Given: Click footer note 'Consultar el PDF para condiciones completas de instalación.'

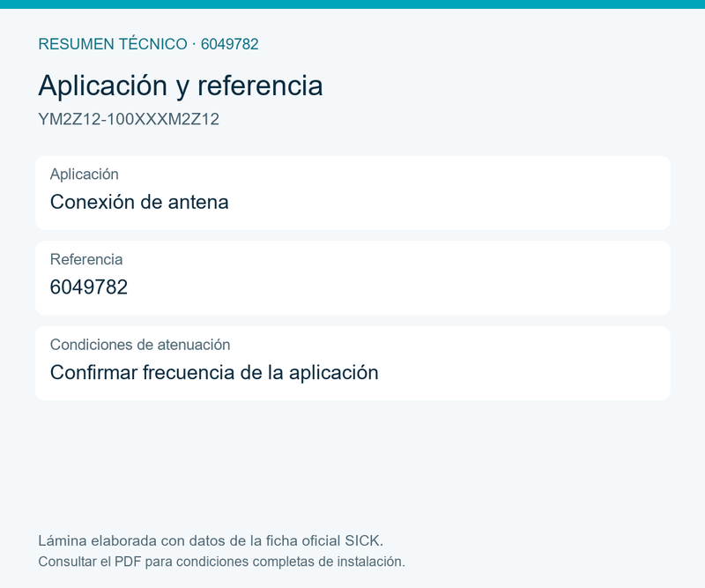Looking at the screenshot, I should pos(222,562).
